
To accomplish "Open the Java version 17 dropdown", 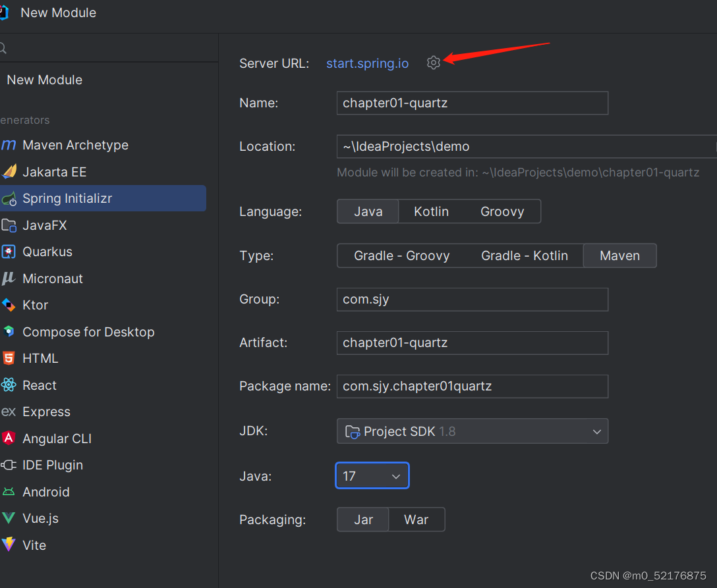I will [x=372, y=475].
